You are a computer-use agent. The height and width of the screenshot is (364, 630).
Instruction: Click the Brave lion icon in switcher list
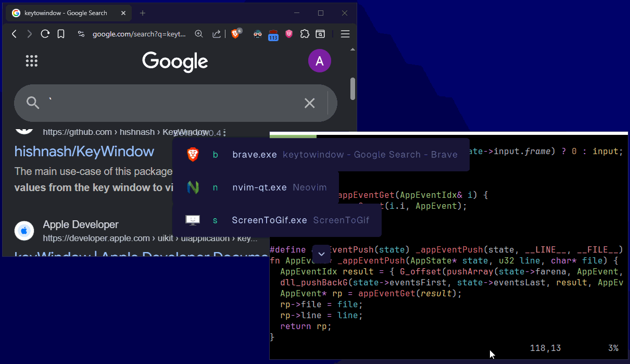pyautogui.click(x=193, y=155)
